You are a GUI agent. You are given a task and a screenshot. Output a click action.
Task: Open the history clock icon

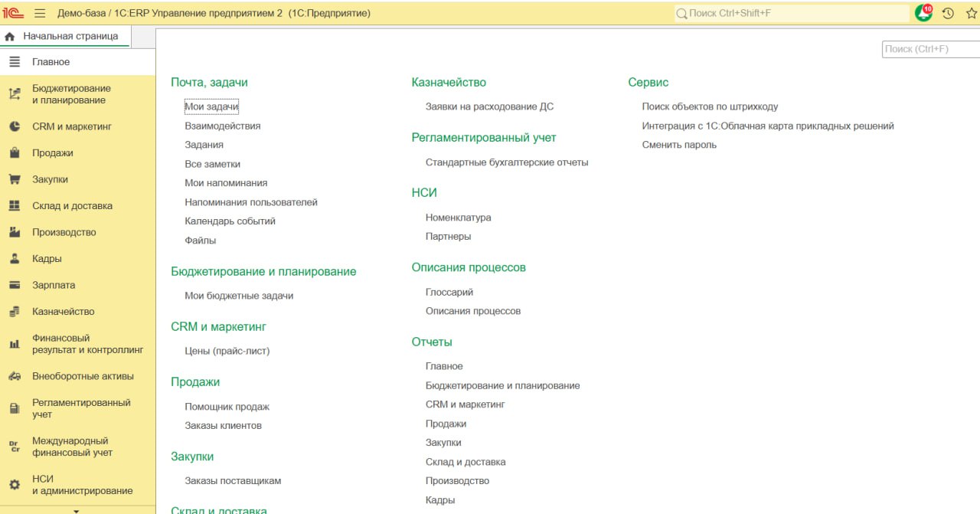(x=948, y=13)
